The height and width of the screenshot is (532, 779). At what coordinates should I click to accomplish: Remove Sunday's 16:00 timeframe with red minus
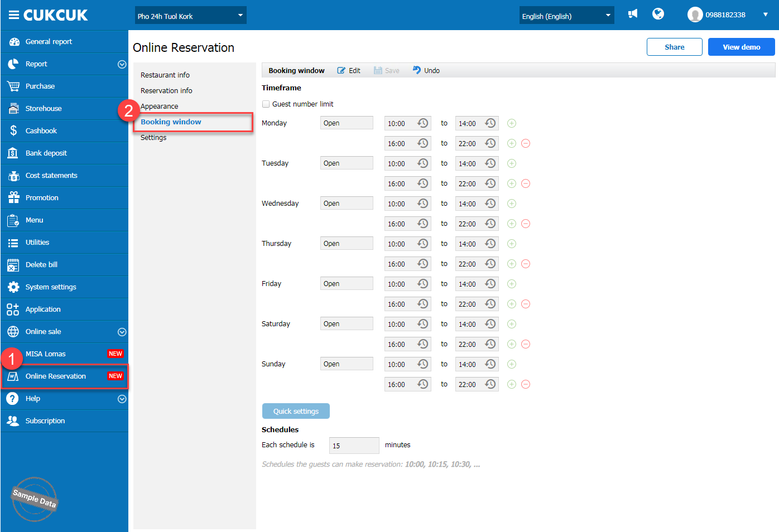coord(526,384)
